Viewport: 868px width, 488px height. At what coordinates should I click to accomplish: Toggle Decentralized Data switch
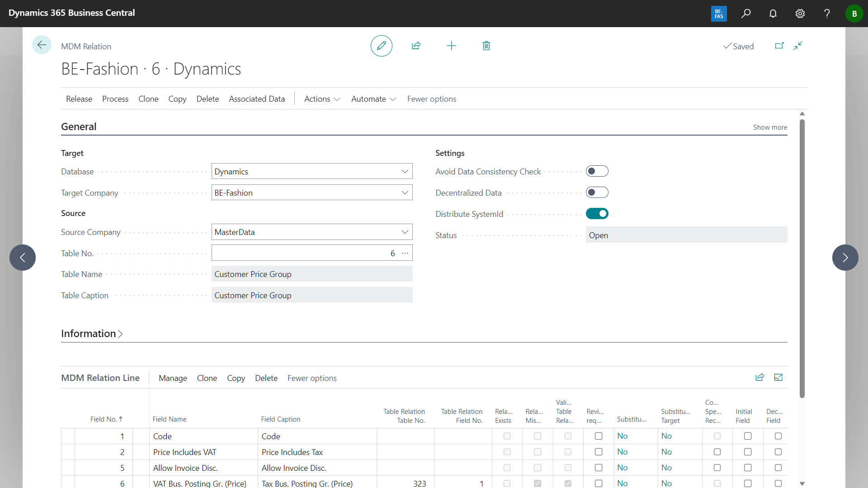(597, 192)
